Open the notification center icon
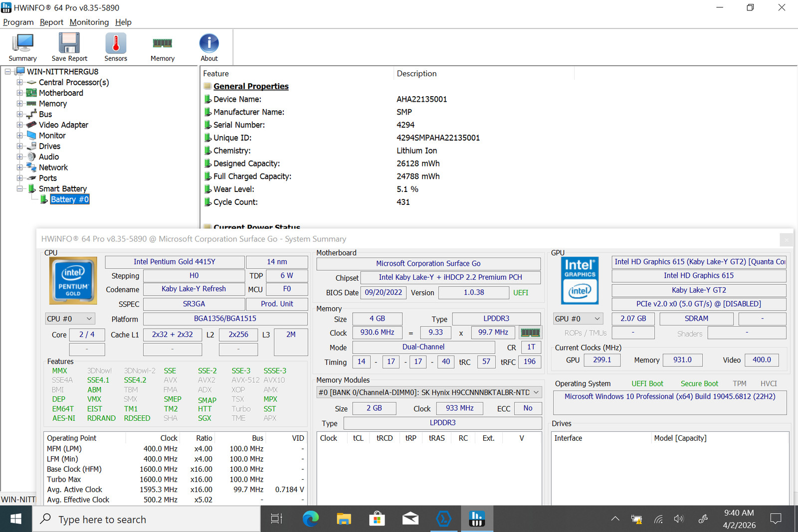798x532 pixels. tap(776, 519)
